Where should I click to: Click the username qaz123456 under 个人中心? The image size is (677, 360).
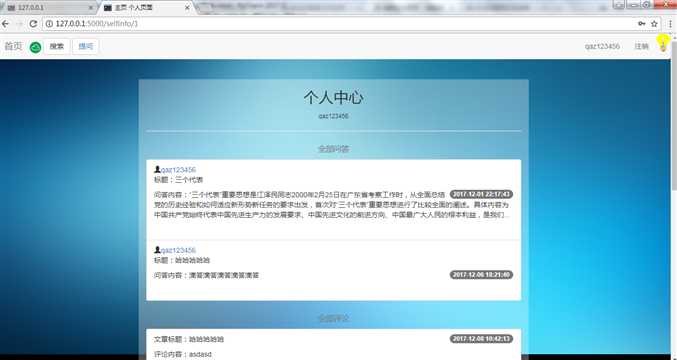click(x=333, y=116)
